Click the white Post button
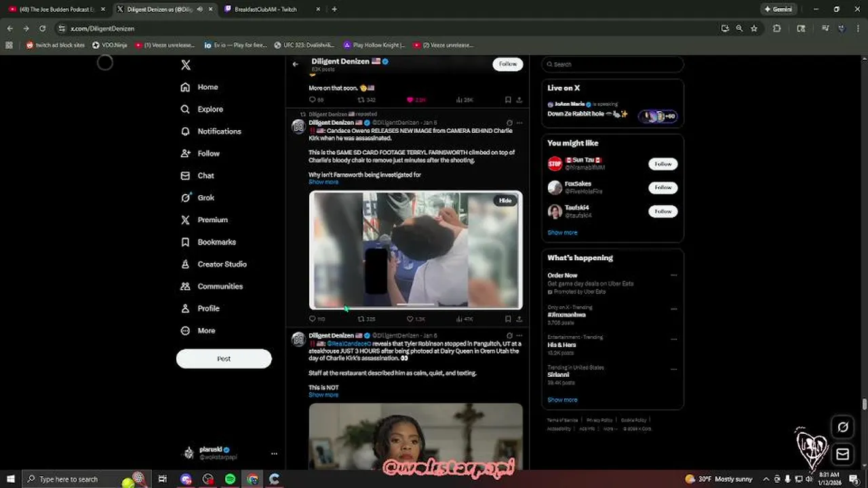 [x=224, y=359]
